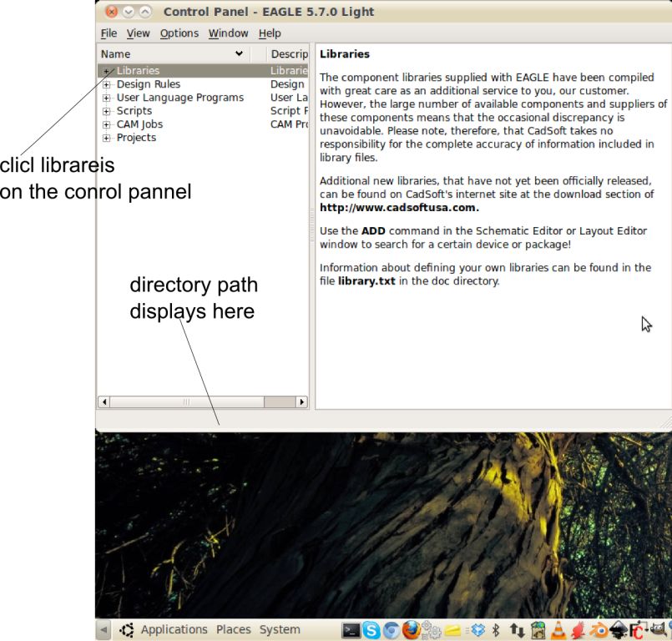Expand the CAM Jobs branch
Image resolution: width=672 pixels, height=641 pixels.
pyautogui.click(x=106, y=124)
